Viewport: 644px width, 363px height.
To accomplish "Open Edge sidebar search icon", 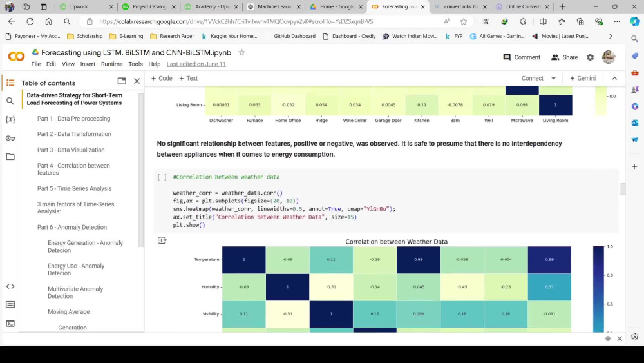I will [x=634, y=39].
